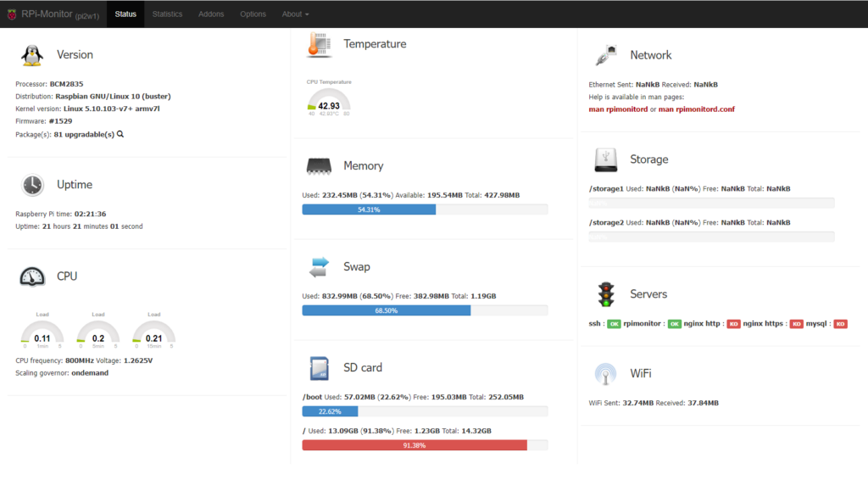Click the magnifier next to upgradable packages
Viewport: 868px width, 480px height.
[x=120, y=134]
